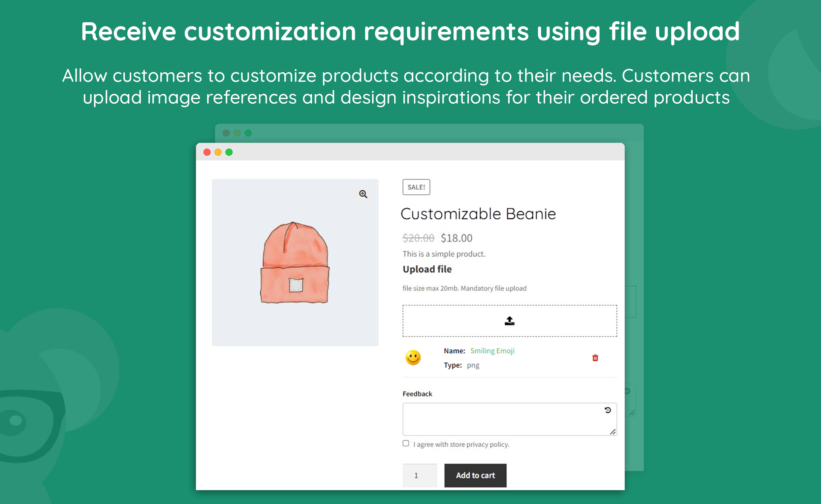The width and height of the screenshot is (821, 504).
Task: Click the $18.00 sale price
Action: click(x=456, y=238)
